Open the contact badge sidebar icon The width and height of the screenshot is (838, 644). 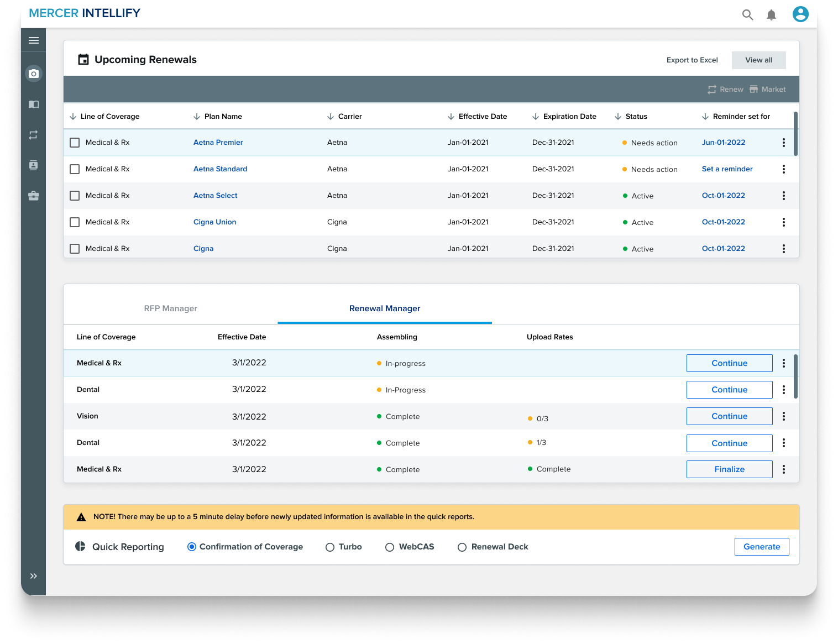pos(34,165)
